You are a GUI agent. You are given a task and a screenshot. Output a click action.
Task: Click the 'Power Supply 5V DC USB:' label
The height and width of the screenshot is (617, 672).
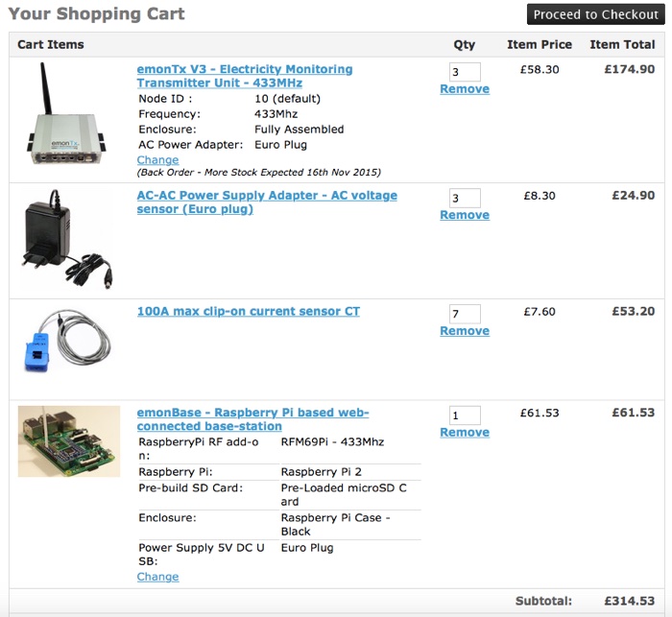202,555
